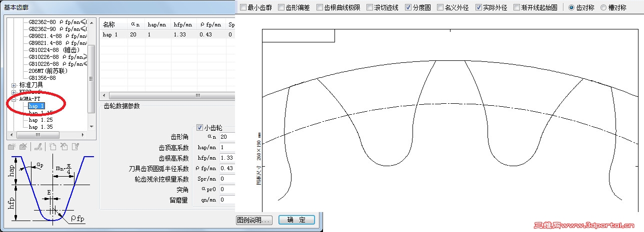The image size is (644, 232).
Task: Select the hap 1 table row name cell
Action: [x=113, y=34]
